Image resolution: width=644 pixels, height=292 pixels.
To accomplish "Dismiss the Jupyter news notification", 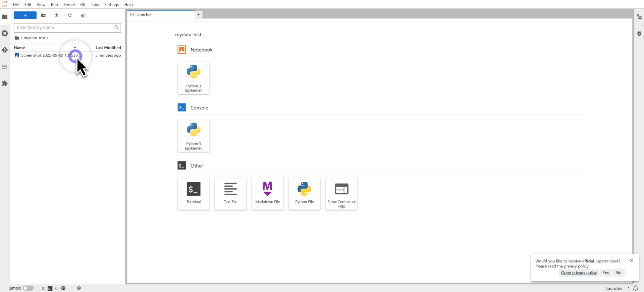I will coord(631,260).
